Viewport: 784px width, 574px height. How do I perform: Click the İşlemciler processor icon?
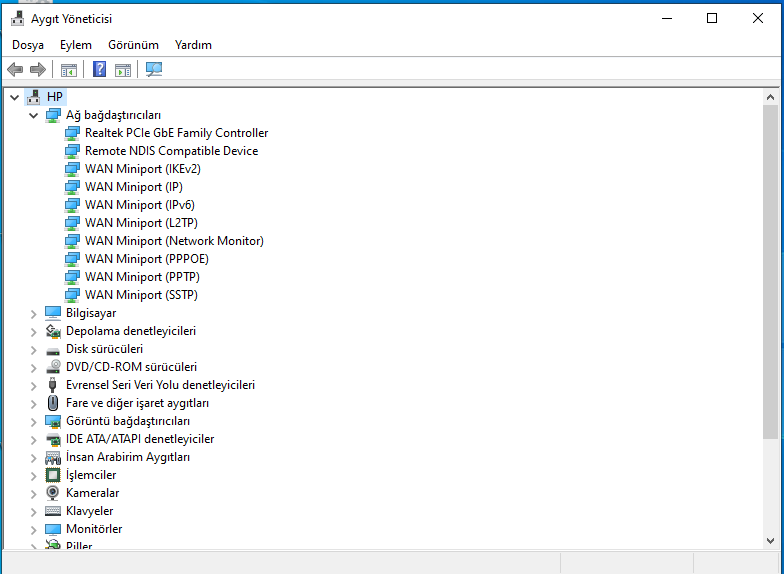(53, 475)
